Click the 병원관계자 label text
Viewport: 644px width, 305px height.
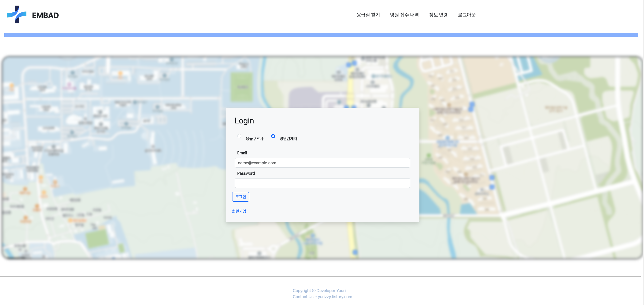coord(288,139)
